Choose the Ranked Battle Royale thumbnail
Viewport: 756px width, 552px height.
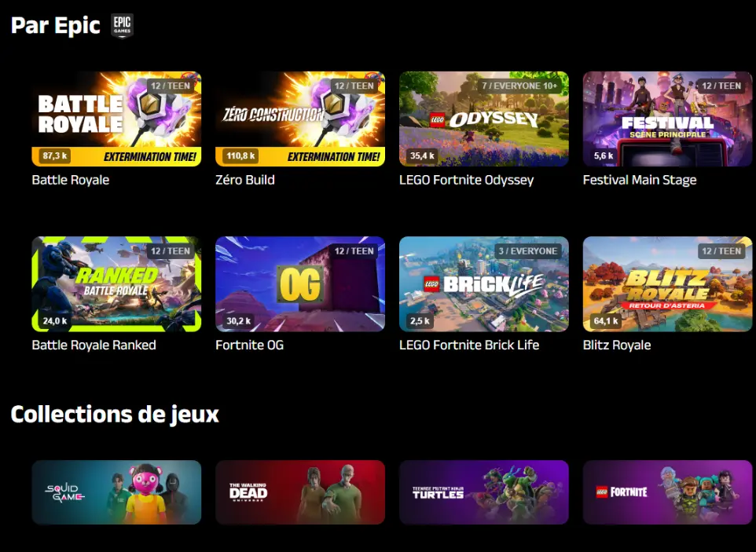tap(116, 284)
